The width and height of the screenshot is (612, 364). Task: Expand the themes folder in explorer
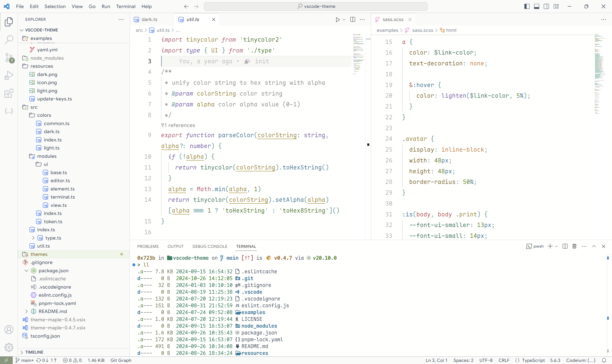coord(39,254)
